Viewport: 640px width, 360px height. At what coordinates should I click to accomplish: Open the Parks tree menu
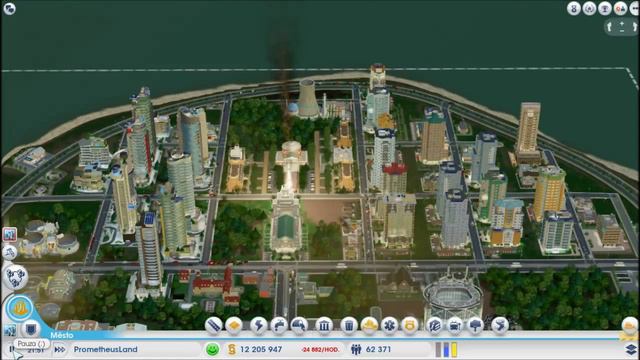tap(476, 325)
